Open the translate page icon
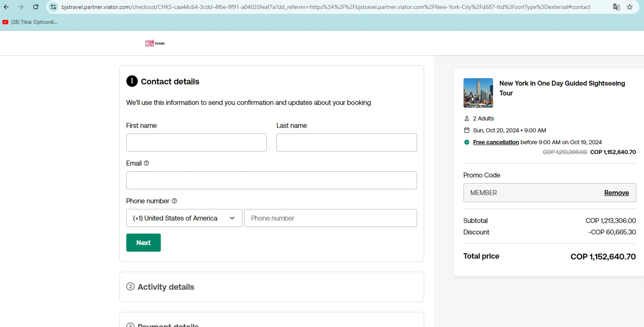 (617, 7)
